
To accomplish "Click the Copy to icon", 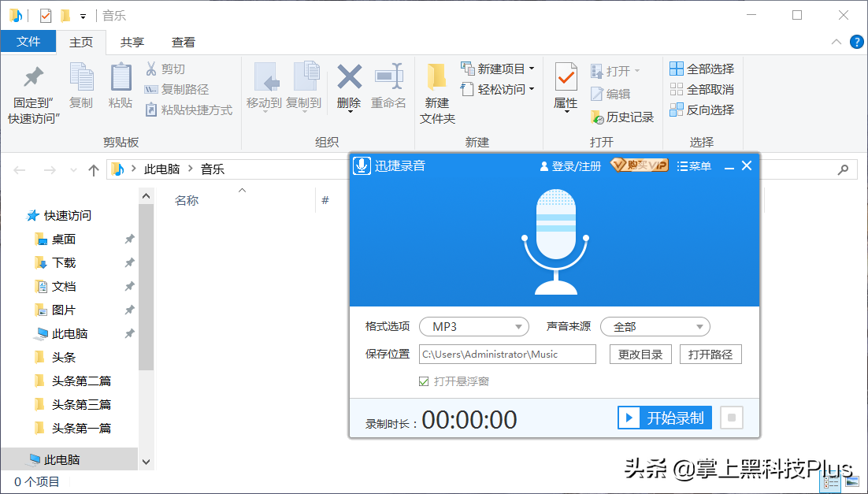I will (x=306, y=77).
